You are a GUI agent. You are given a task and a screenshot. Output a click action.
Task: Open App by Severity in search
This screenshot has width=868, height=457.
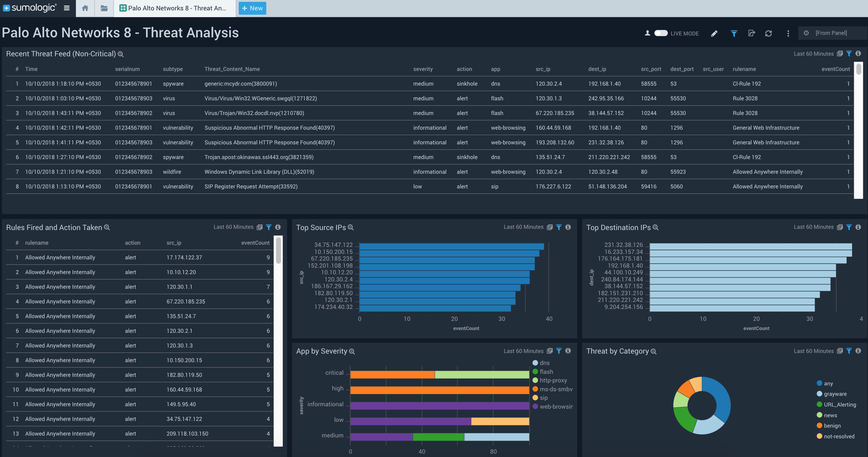pos(352,351)
